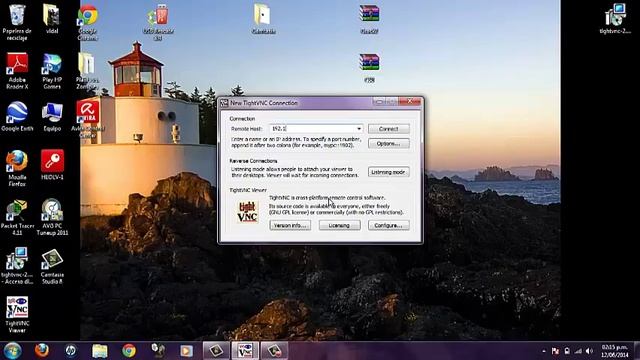
Task: Select the Equipo desktop icon
Action: coord(52,116)
